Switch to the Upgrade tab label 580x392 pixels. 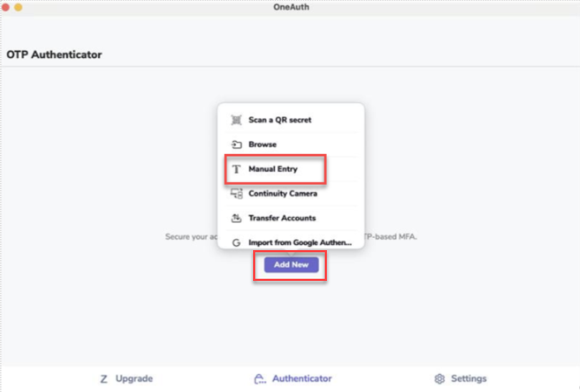point(134,379)
